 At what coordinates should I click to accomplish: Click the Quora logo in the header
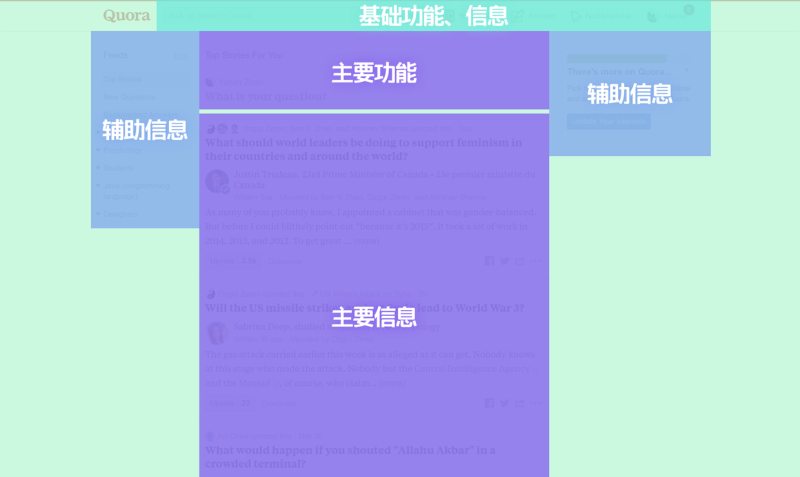(x=126, y=16)
